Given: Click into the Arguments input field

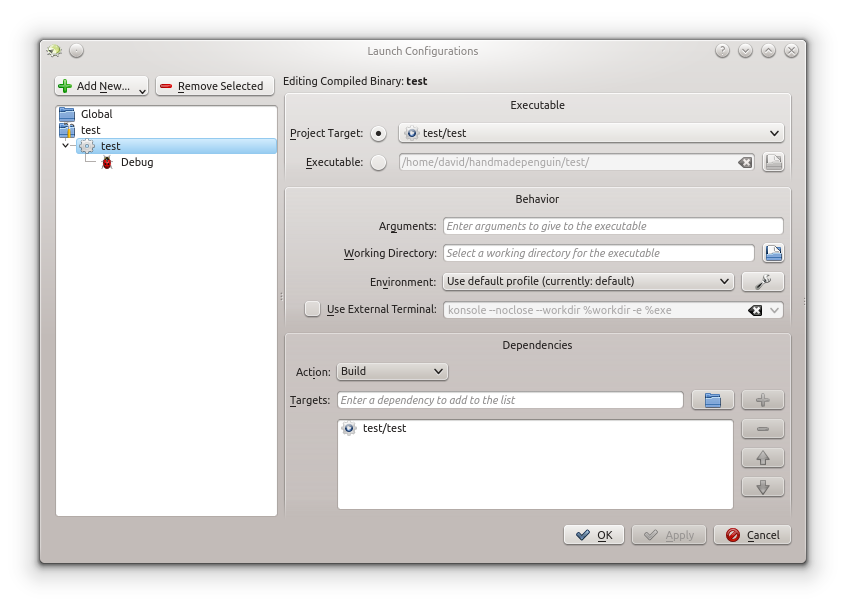Looking at the screenshot, I should pyautogui.click(x=612, y=226).
